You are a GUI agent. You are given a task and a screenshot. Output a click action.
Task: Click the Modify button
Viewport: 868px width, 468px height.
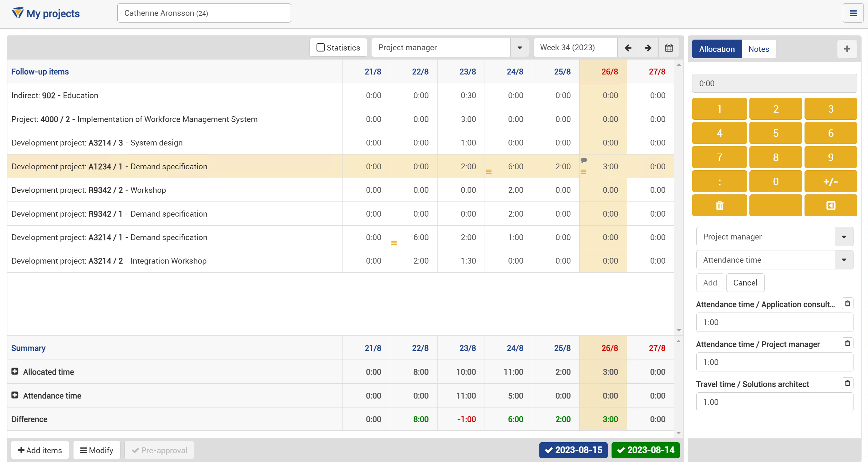96,450
